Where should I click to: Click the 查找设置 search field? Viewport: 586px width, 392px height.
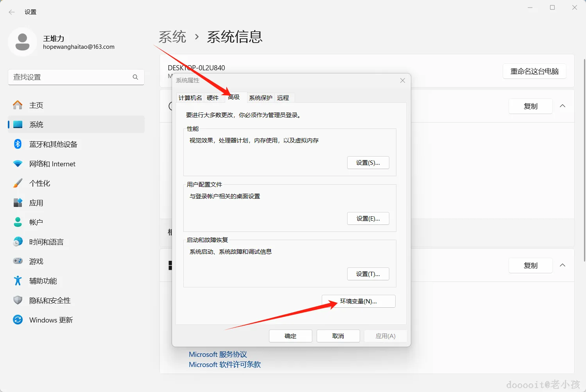click(76, 77)
